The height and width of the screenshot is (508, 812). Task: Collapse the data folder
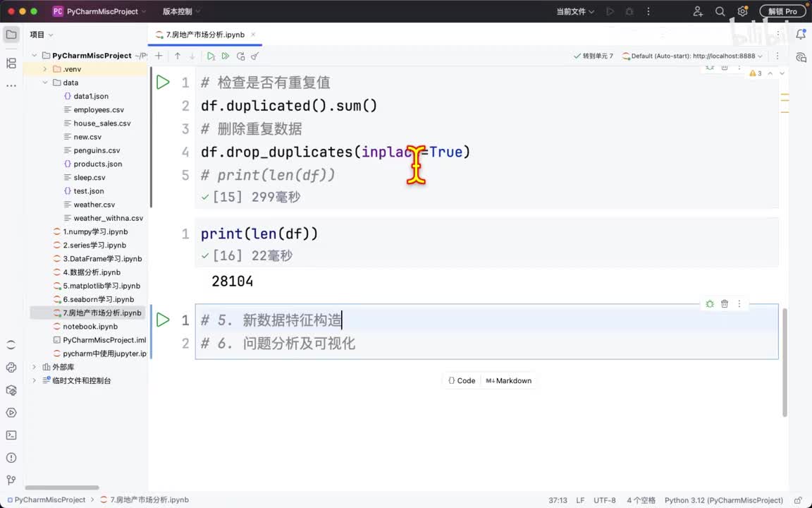point(45,83)
